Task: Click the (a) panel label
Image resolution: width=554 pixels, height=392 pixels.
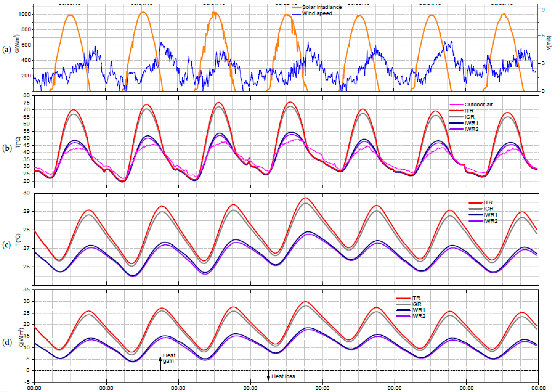Action: [x=6, y=50]
